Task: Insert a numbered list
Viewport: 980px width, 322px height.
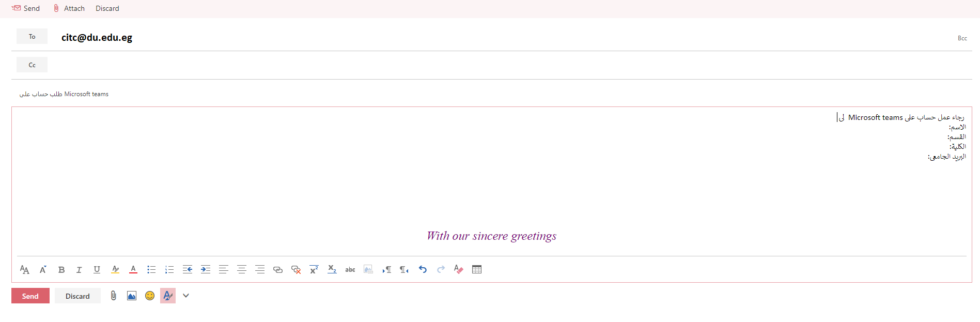Action: point(169,269)
